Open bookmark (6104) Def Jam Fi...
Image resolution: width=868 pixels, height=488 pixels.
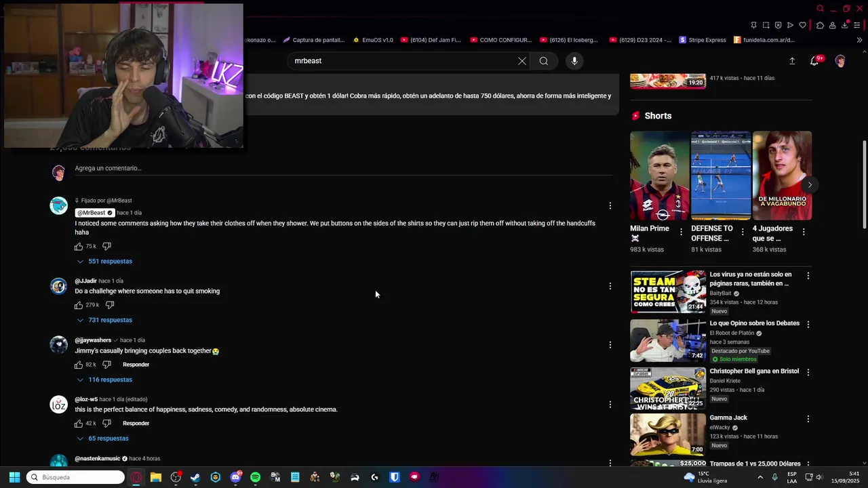pos(431,40)
